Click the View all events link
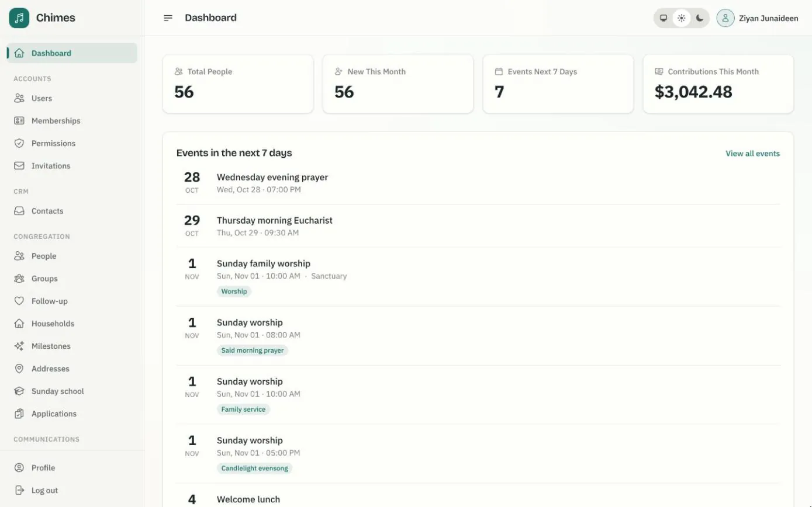Viewport: 812px width, 507px height. click(x=752, y=154)
